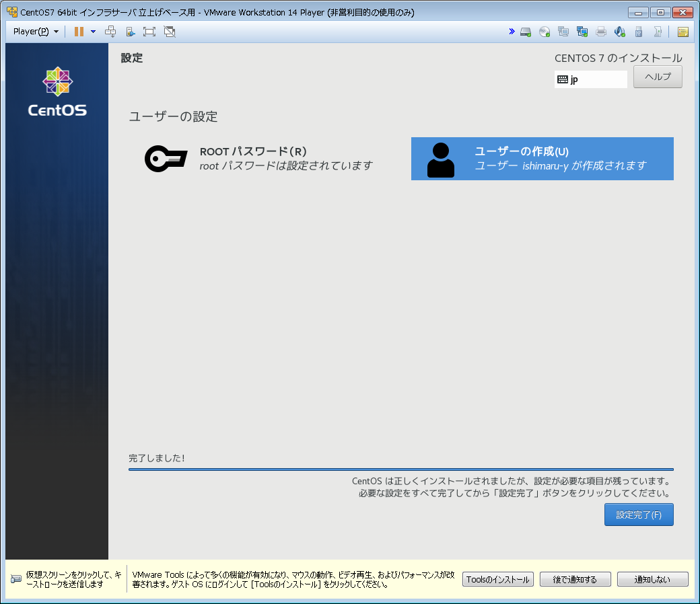700x604 pixels.
Task: Open the Player(P) menu
Action: (36, 32)
